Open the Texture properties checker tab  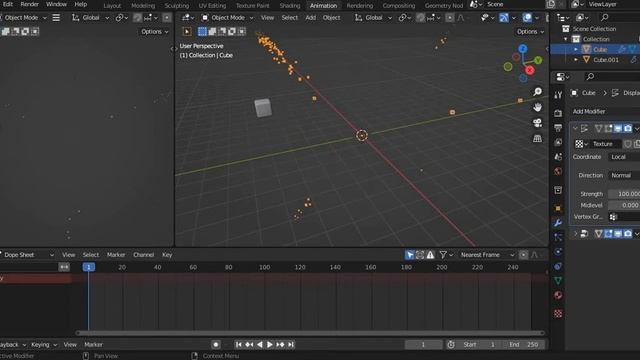(x=558, y=313)
